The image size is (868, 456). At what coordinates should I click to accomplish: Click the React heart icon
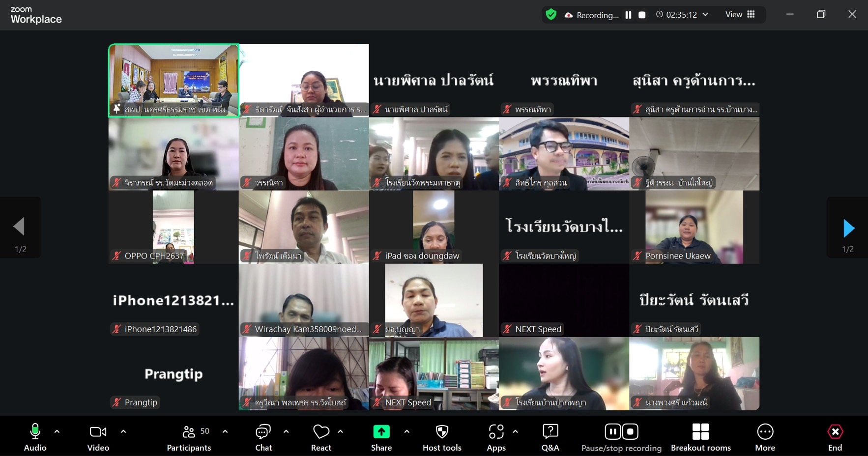[x=321, y=436]
